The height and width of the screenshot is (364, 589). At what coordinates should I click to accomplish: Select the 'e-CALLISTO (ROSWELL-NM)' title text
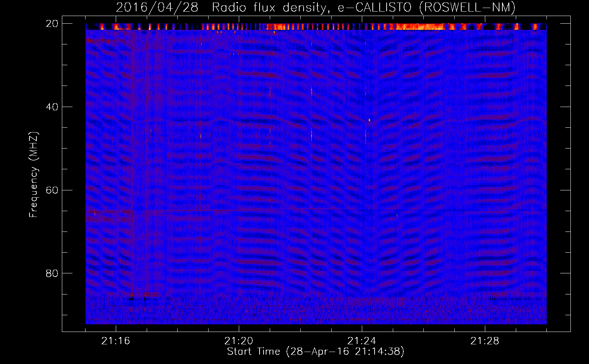[x=427, y=7]
